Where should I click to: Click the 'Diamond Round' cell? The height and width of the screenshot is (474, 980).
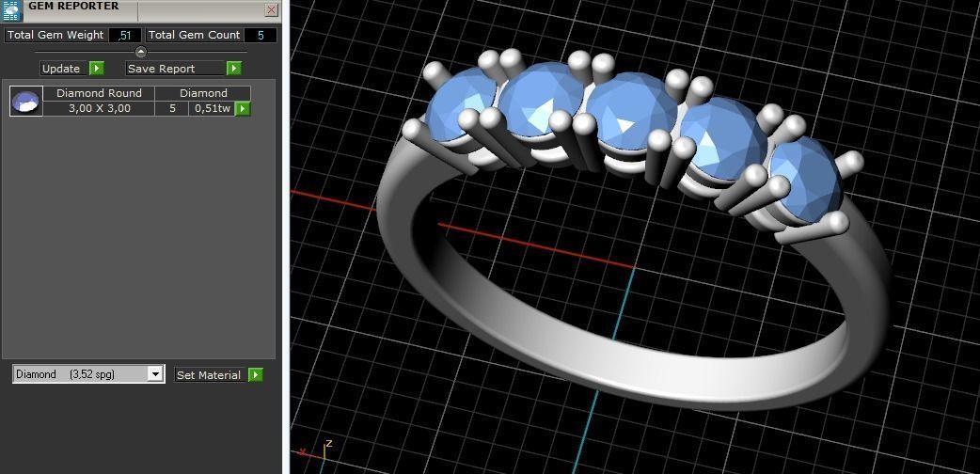pyautogui.click(x=99, y=93)
